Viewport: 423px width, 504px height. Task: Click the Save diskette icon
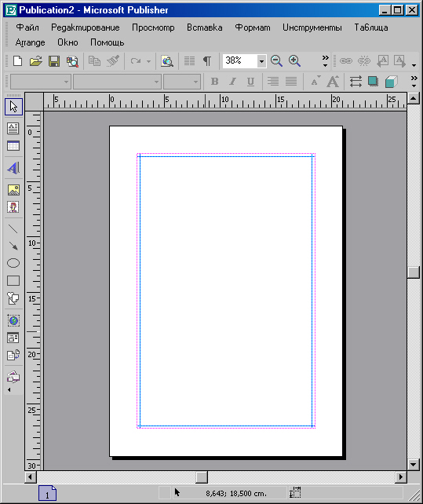click(54, 61)
